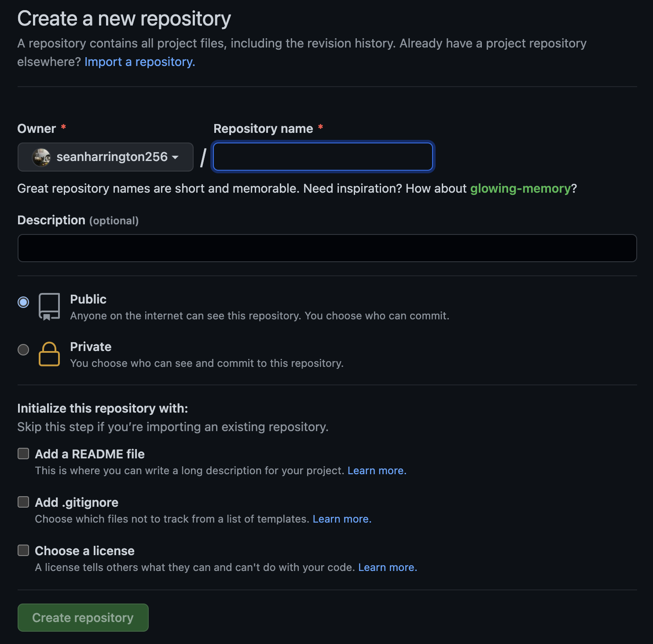Viewport: 653px width, 644px height.
Task: Tick the Add .gitignore checkbox
Action: [x=23, y=502]
